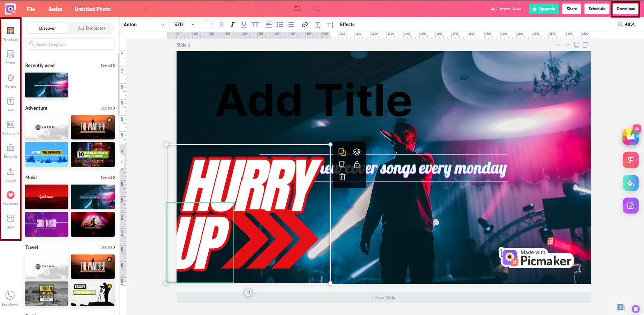
Task: Open the zoom control at 48%
Action: pyautogui.click(x=626, y=24)
